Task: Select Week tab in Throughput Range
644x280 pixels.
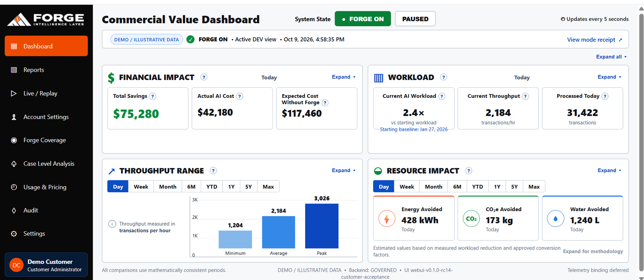Action: pos(141,187)
